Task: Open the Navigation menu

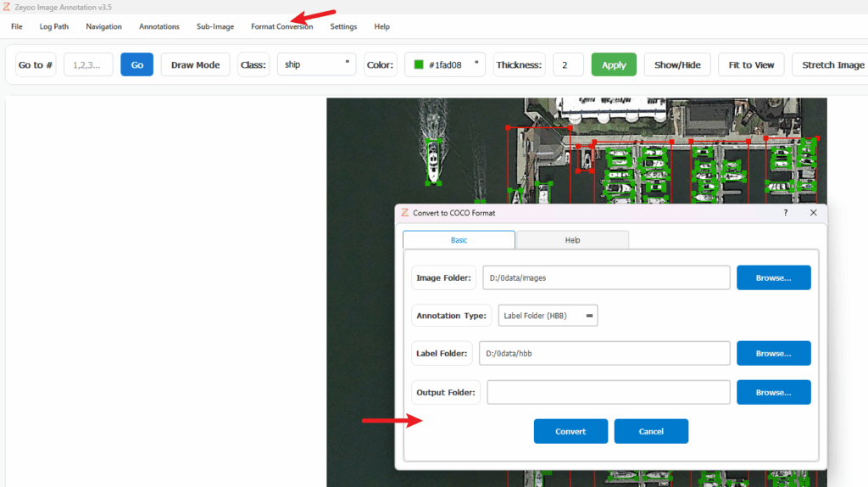Action: (103, 26)
